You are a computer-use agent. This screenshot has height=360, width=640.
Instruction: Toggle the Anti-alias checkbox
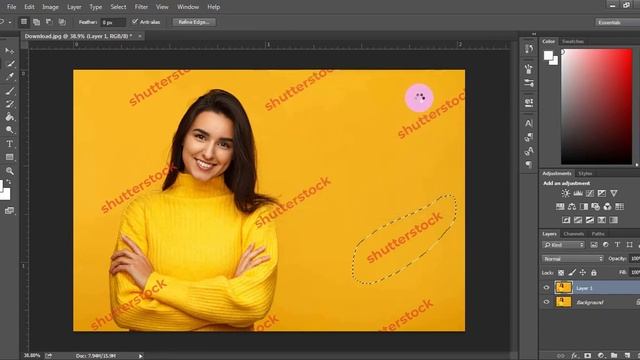pos(135,21)
